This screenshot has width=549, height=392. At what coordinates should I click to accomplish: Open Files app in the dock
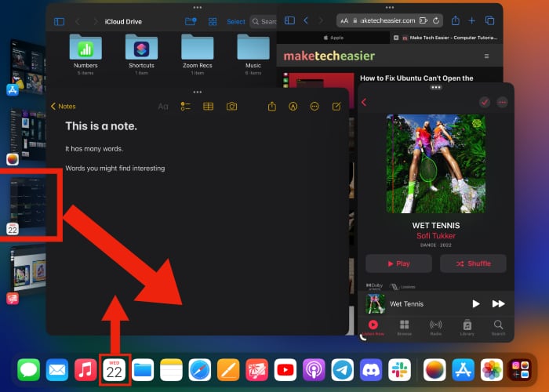coord(143,369)
